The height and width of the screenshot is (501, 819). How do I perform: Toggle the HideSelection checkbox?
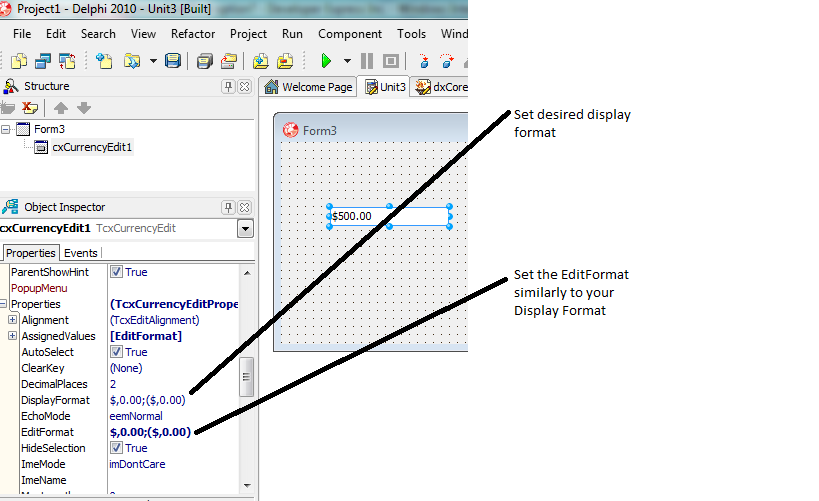point(117,448)
